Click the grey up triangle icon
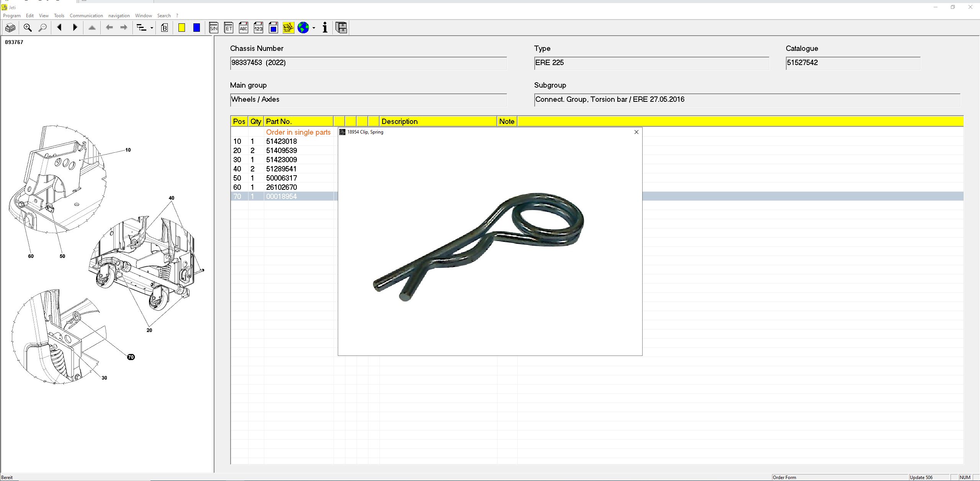Image resolution: width=980 pixels, height=481 pixels. pyautogui.click(x=92, y=28)
